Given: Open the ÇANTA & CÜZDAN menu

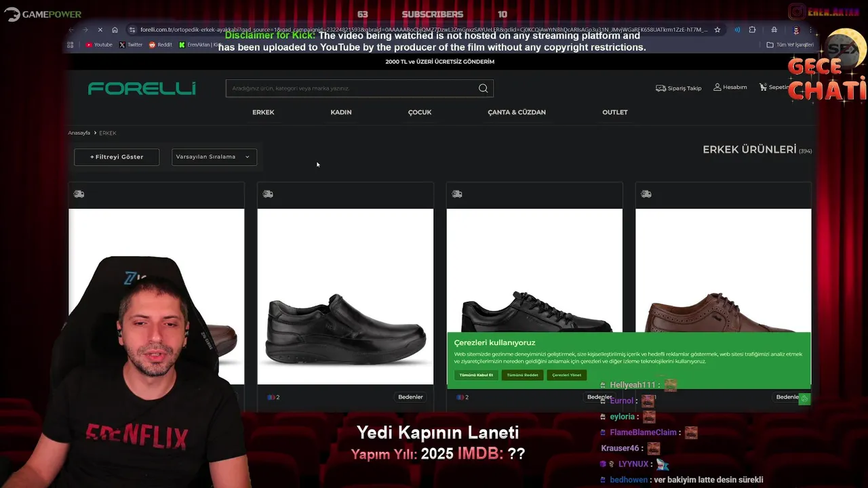Looking at the screenshot, I should [x=517, y=113].
